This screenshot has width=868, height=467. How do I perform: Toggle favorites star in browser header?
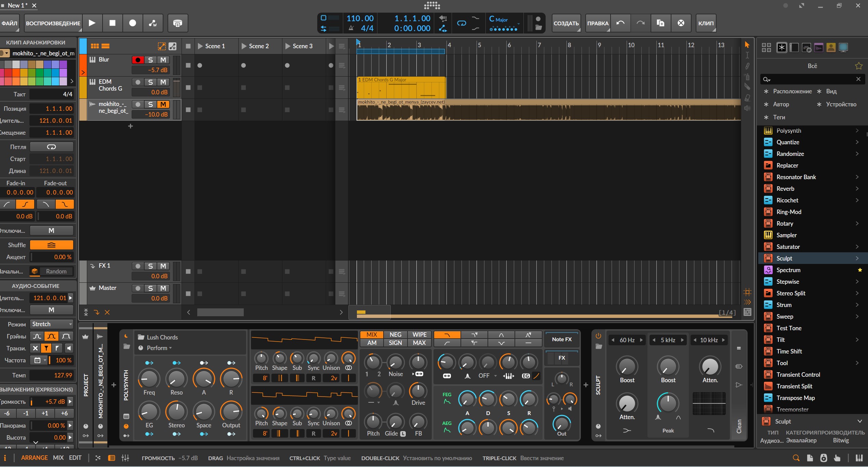tap(858, 66)
